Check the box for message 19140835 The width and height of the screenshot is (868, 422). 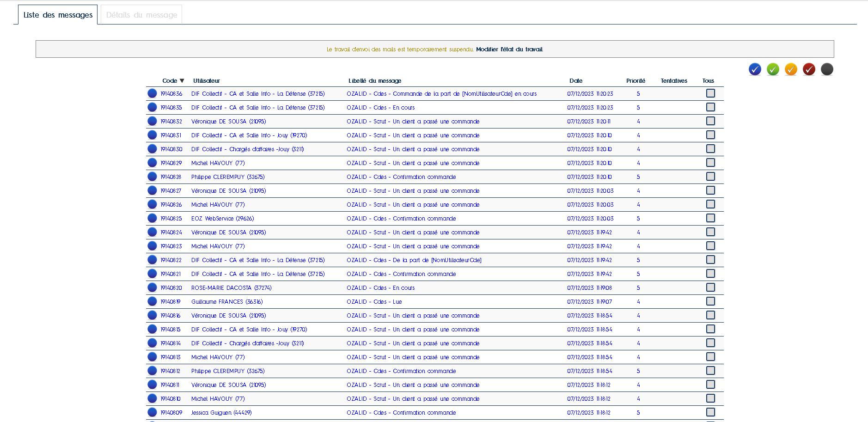click(x=710, y=107)
